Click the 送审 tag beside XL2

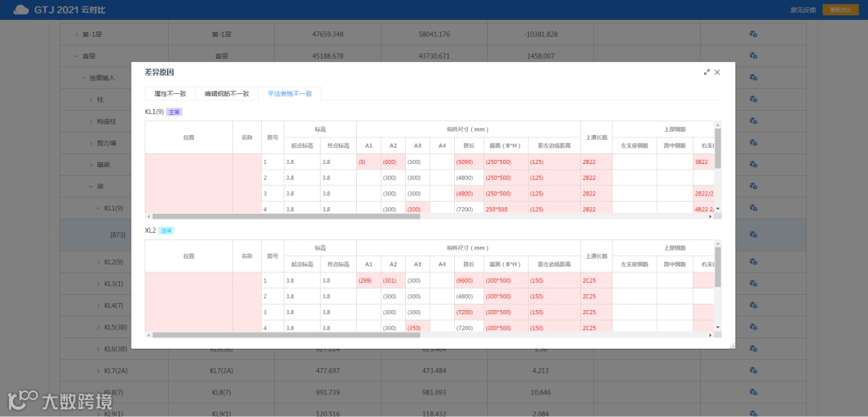click(166, 231)
